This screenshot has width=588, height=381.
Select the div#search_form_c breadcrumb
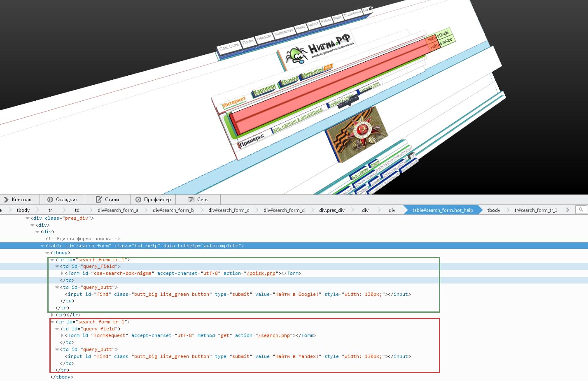229,210
